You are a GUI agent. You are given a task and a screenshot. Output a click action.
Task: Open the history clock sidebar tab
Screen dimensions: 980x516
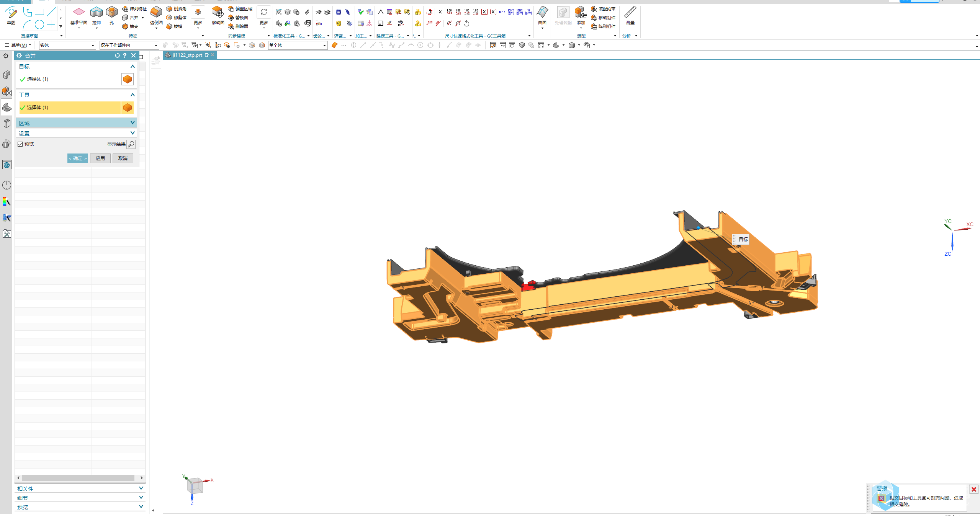tap(7, 185)
